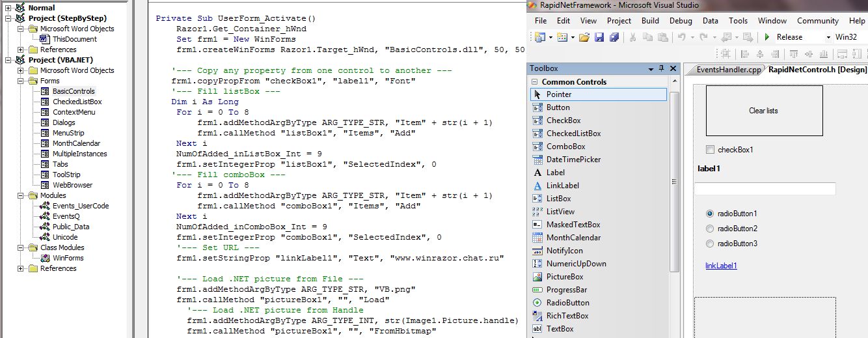Pin the Toolbox panel with pushpin
868x338 pixels.
(661, 68)
